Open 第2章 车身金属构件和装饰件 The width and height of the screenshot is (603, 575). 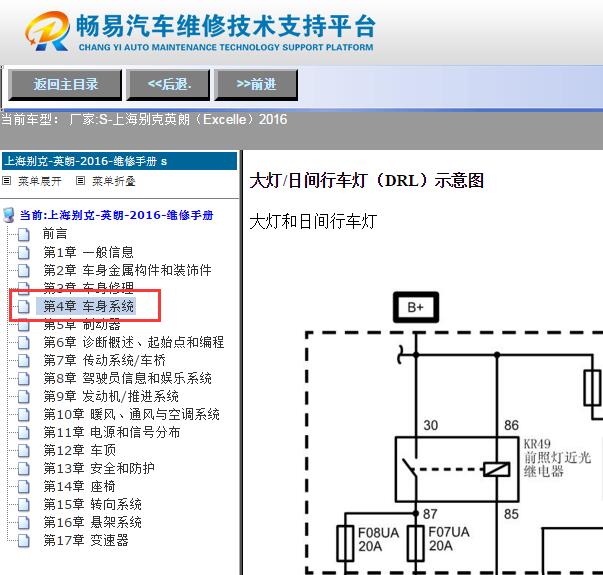tap(127, 270)
